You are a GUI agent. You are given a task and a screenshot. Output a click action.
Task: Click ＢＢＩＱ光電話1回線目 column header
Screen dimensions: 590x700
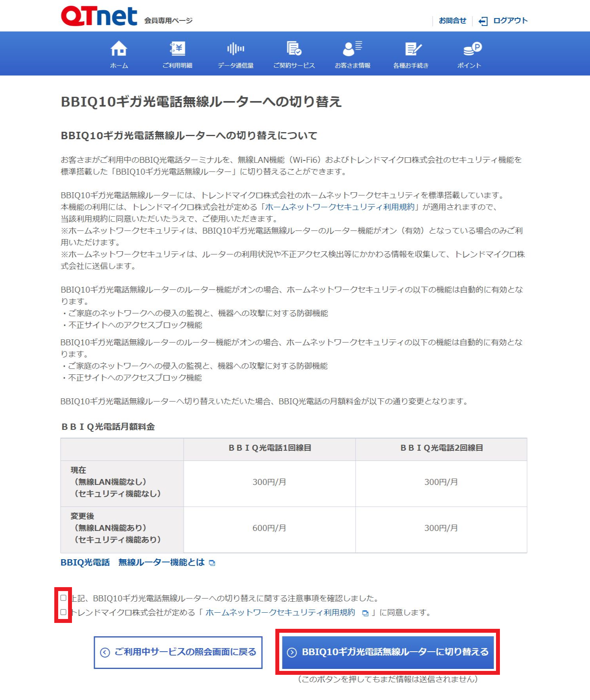coord(269,449)
